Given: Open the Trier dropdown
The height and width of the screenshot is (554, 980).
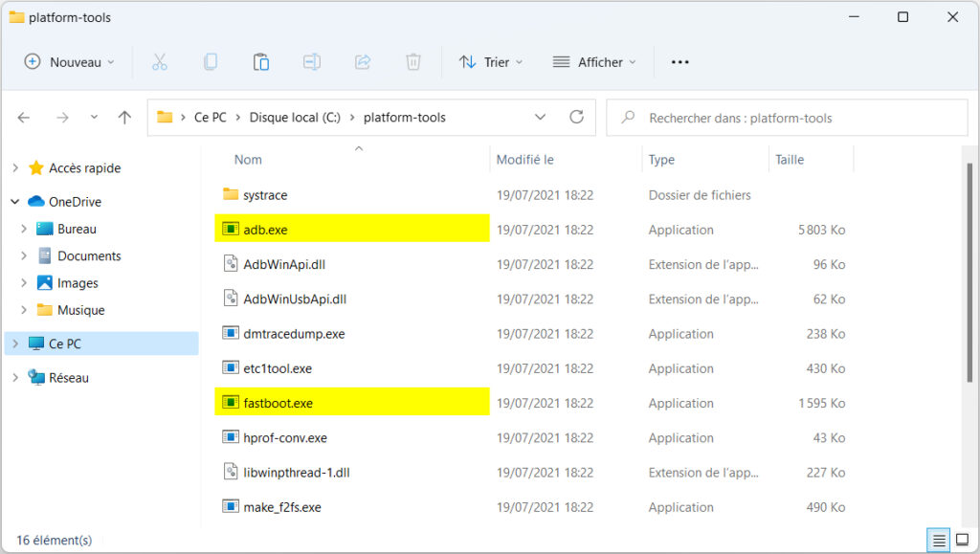Looking at the screenshot, I should tap(491, 61).
